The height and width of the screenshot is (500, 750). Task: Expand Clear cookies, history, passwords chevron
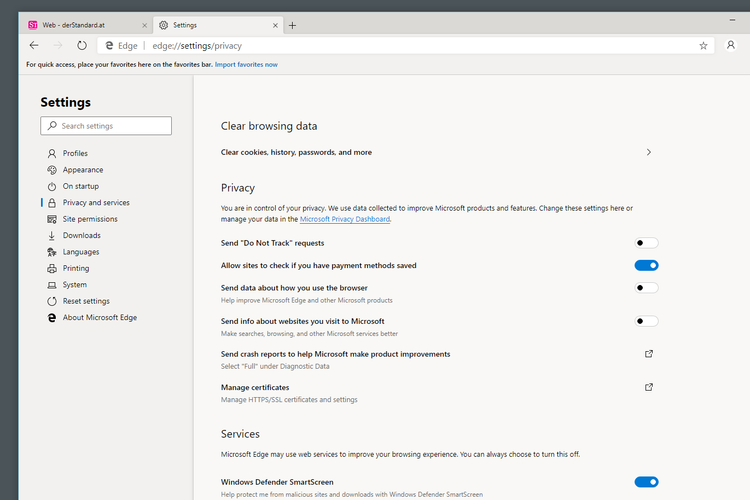pyautogui.click(x=649, y=152)
